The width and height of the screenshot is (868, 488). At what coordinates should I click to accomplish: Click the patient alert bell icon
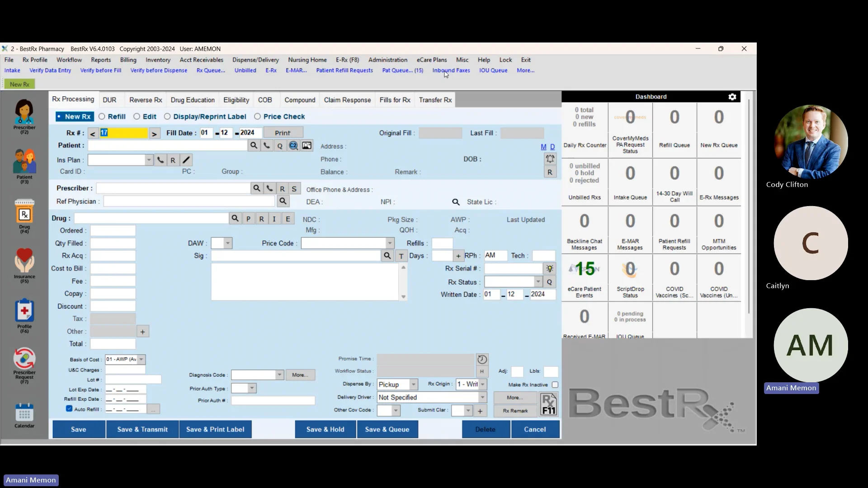tap(550, 159)
